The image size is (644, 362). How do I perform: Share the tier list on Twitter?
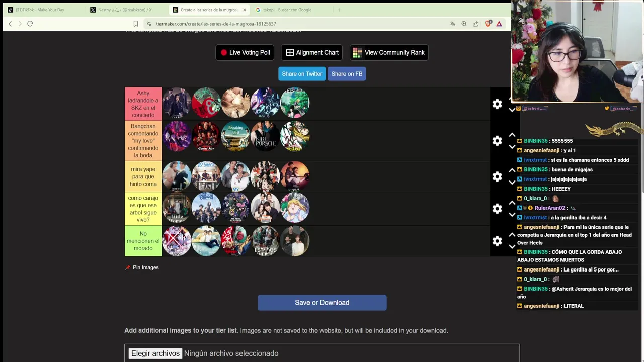click(x=302, y=74)
